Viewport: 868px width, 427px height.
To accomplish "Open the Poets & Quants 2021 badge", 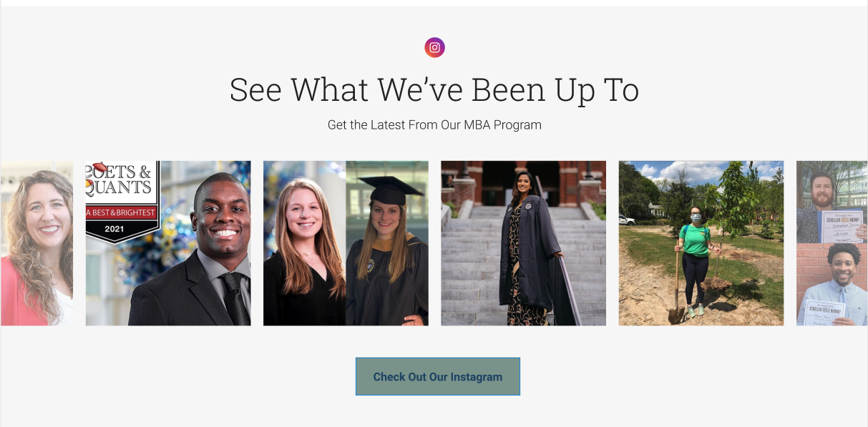I will (x=122, y=202).
